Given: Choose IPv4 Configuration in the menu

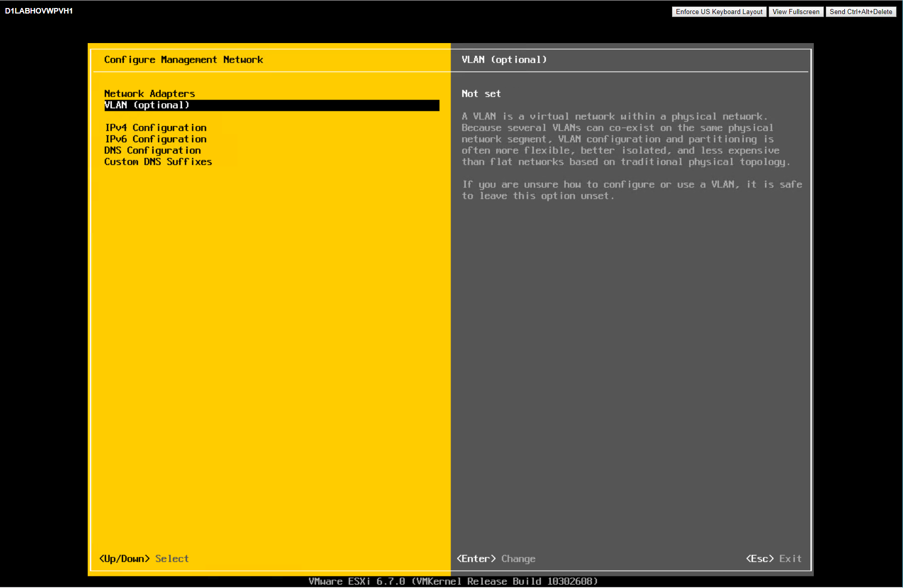Looking at the screenshot, I should (x=155, y=128).
